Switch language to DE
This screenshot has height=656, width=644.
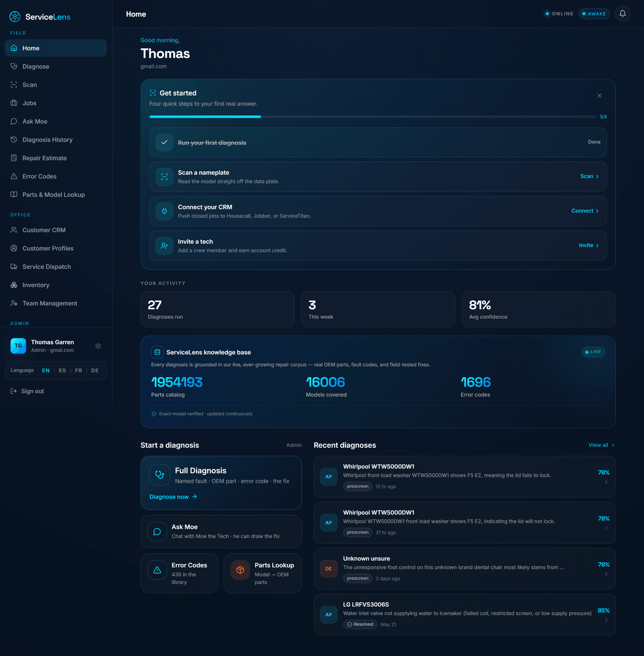coord(95,370)
